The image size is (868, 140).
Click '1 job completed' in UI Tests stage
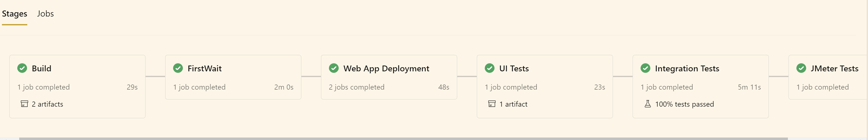[511, 87]
